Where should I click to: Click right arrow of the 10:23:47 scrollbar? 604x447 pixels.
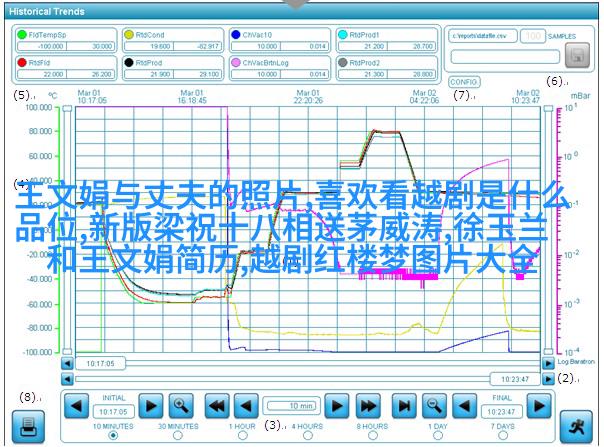point(548,379)
